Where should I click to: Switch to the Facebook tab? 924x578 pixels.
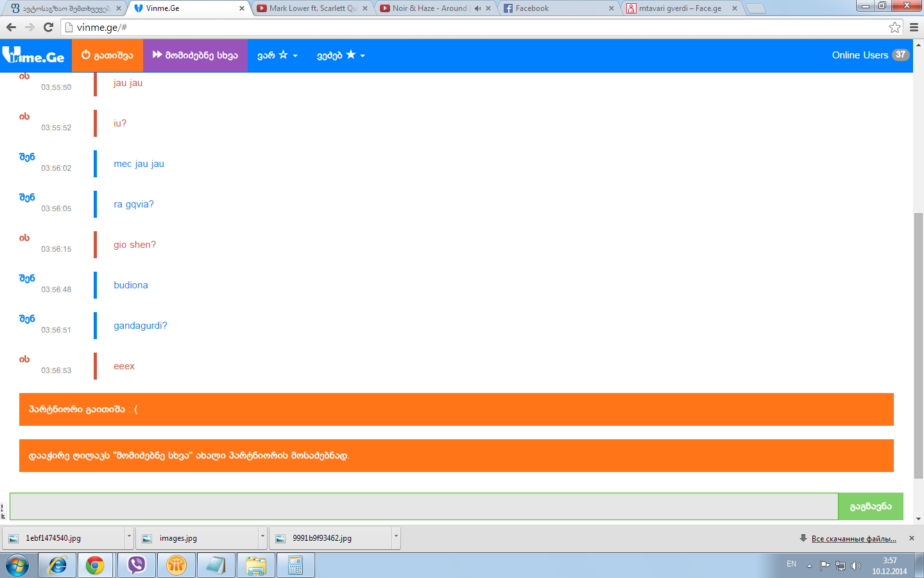(558, 8)
